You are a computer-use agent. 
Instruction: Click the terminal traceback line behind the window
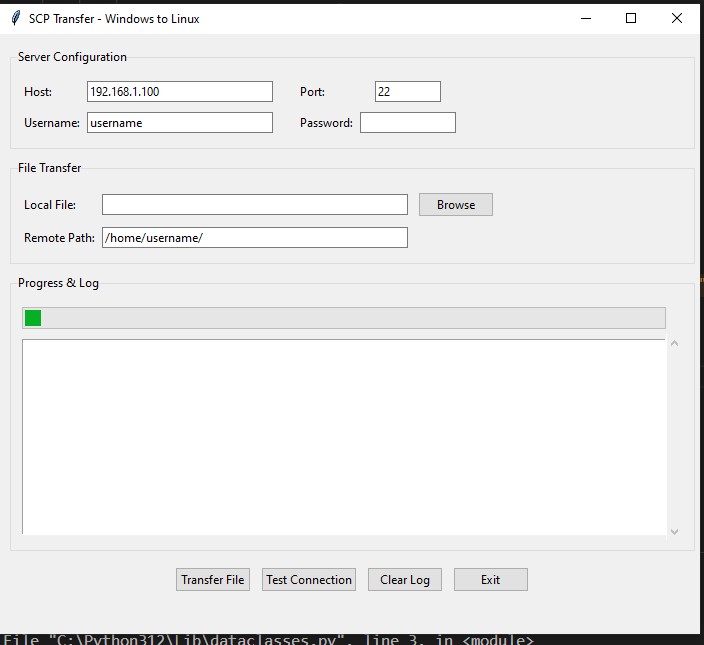270,639
